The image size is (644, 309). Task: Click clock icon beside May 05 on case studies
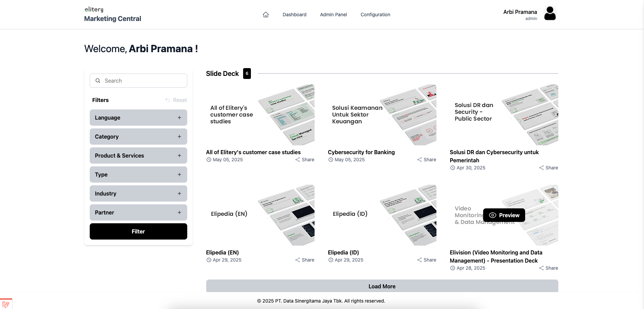pyautogui.click(x=209, y=160)
